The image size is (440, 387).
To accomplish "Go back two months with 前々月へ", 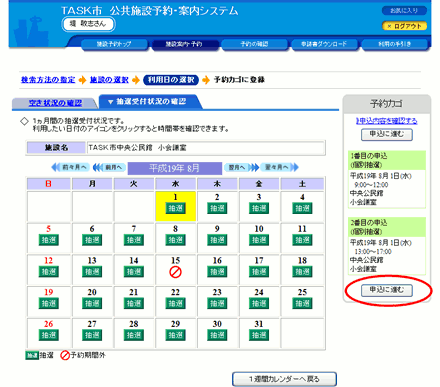I will click(70, 167).
